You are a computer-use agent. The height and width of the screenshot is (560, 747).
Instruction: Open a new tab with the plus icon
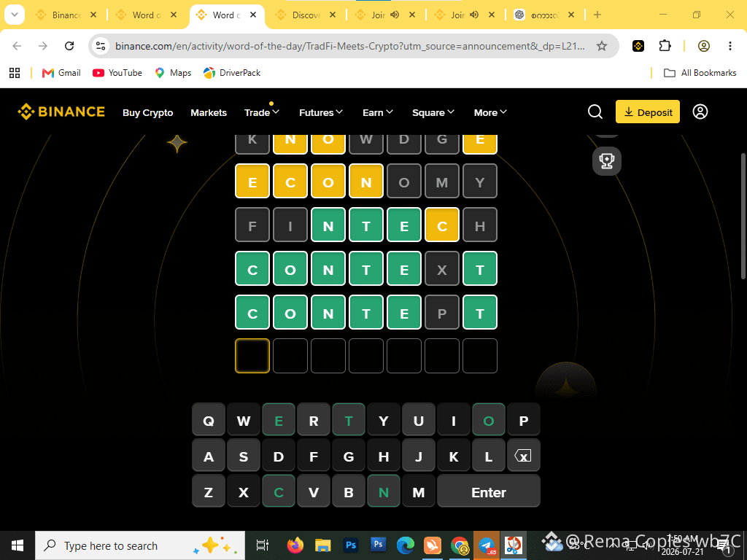point(597,15)
